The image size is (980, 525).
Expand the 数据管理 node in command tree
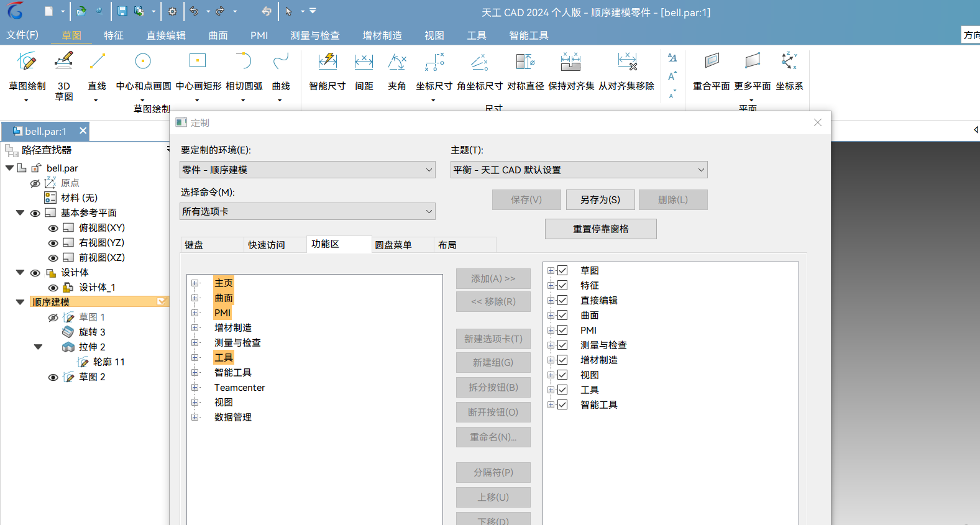pos(195,417)
